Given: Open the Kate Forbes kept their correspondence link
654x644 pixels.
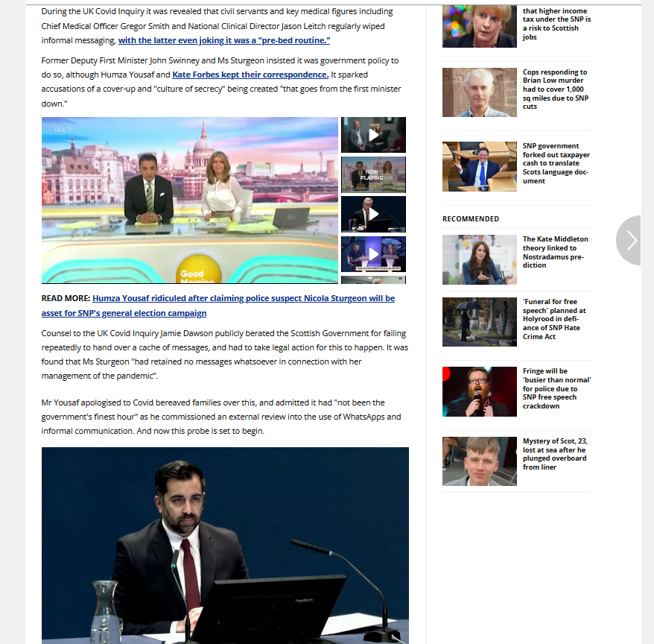Looking at the screenshot, I should point(250,75).
